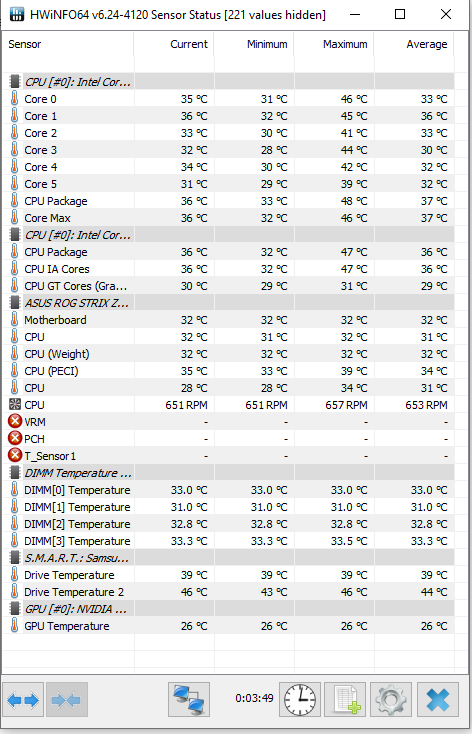Close sensors with the blue X icon

pyautogui.click(x=437, y=700)
